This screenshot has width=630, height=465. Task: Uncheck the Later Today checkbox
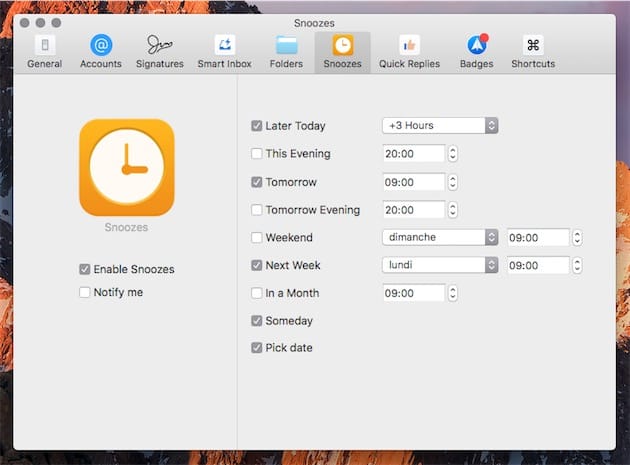pos(256,126)
